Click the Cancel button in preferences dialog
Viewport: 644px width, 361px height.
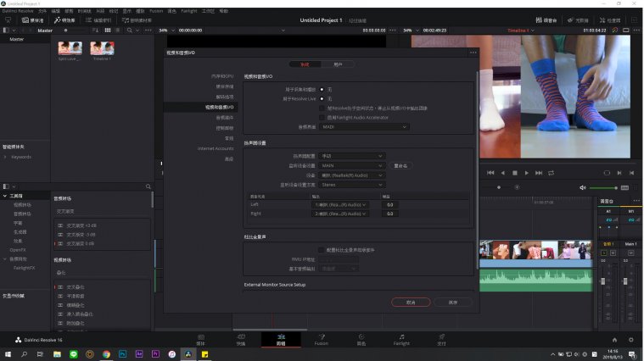pos(411,303)
